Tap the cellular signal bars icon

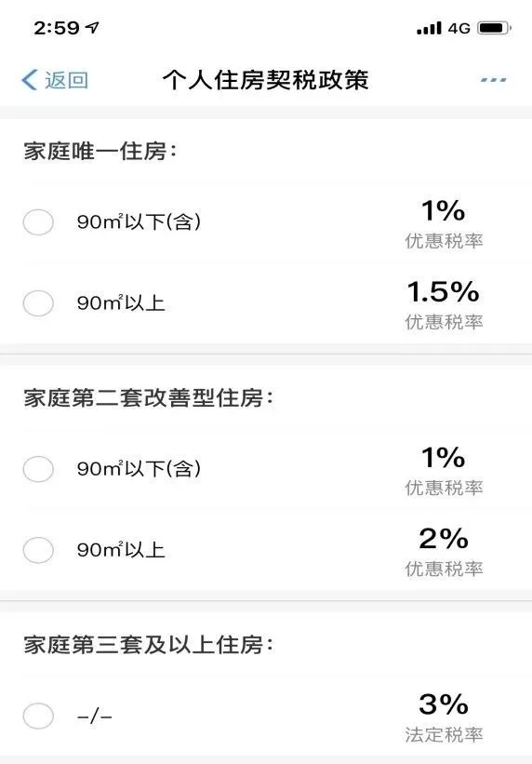(x=429, y=28)
